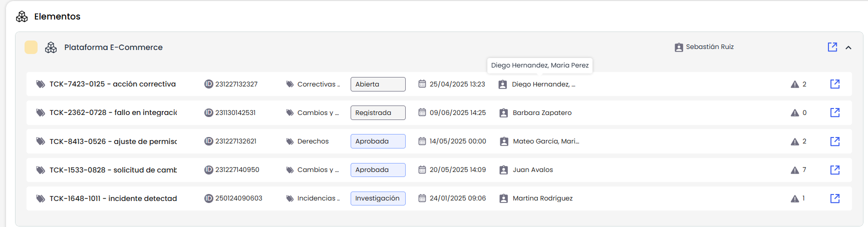The height and width of the screenshot is (227, 868).
Task: Open the Registrada status dropdown
Action: click(x=378, y=113)
